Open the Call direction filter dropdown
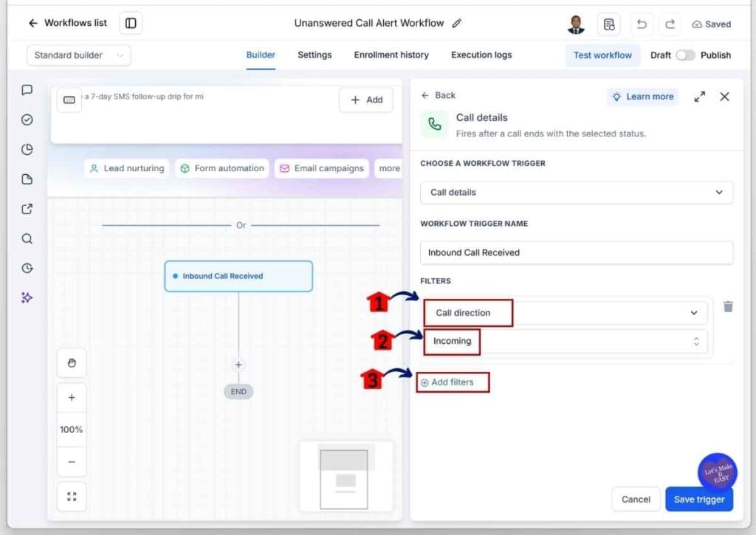Image resolution: width=756 pixels, height=535 pixels. (565, 313)
